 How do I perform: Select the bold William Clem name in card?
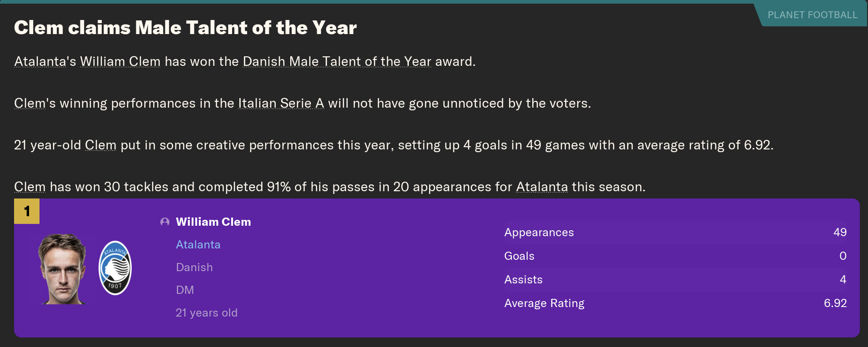pos(213,222)
